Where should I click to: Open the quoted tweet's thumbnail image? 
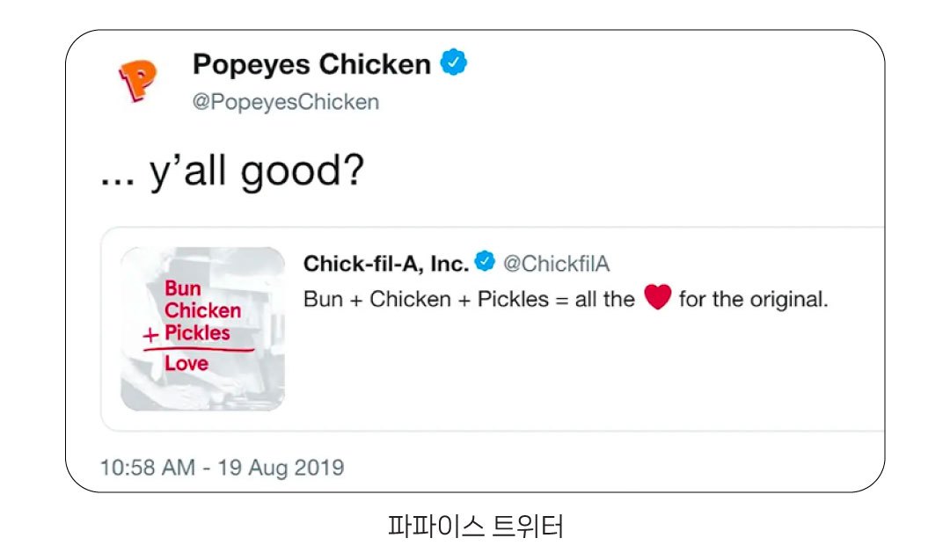point(202,328)
